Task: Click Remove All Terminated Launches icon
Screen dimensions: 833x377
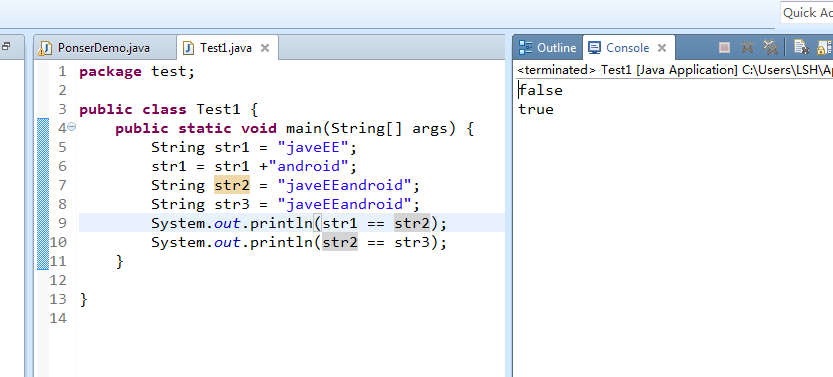Action: coord(770,48)
